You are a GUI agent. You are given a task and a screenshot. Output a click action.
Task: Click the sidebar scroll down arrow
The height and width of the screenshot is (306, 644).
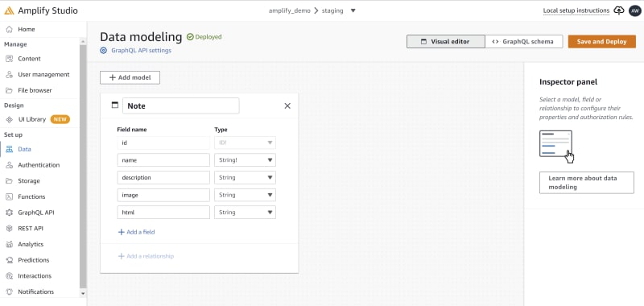click(84, 294)
